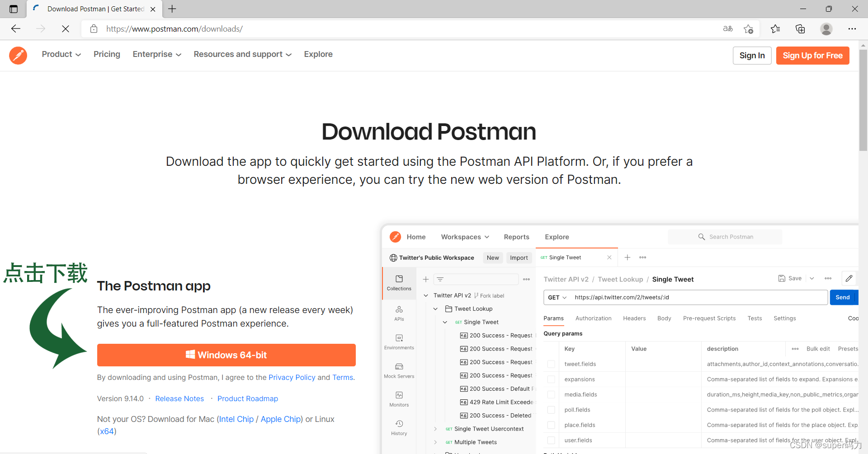Image resolution: width=868 pixels, height=454 pixels.
Task: Open the Release Notes link
Action: tap(179, 398)
